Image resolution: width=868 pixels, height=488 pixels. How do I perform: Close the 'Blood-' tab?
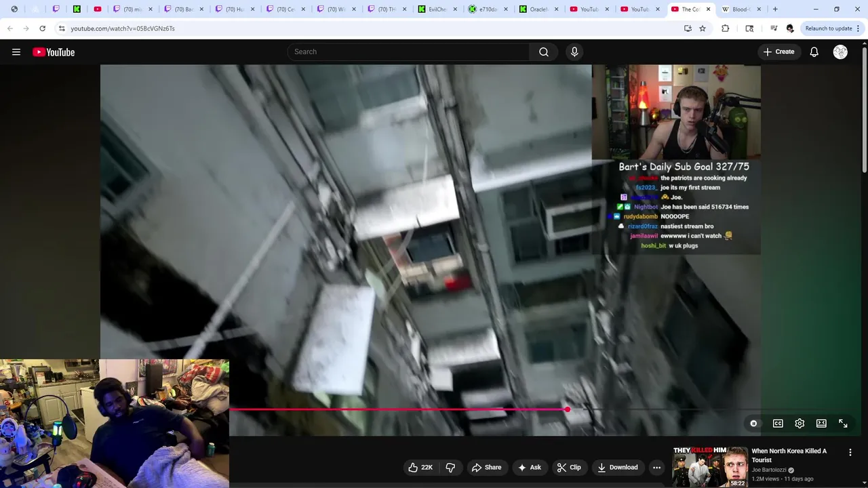(759, 9)
